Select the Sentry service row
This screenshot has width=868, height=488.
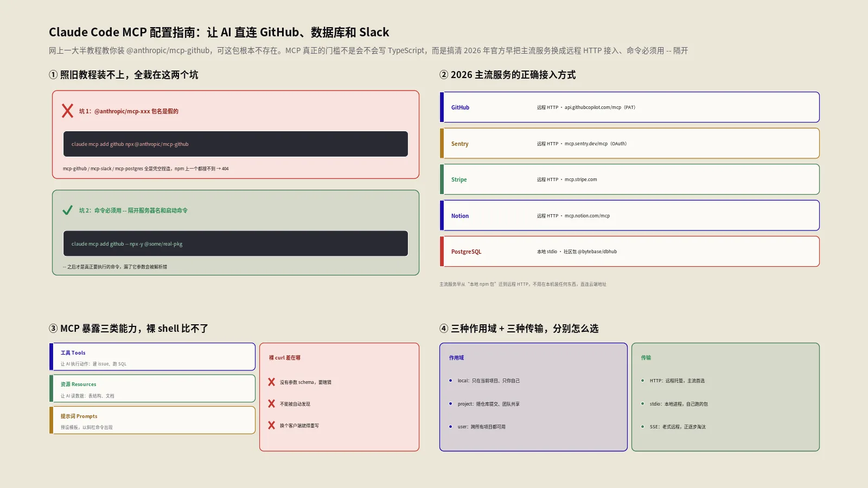[629, 144]
